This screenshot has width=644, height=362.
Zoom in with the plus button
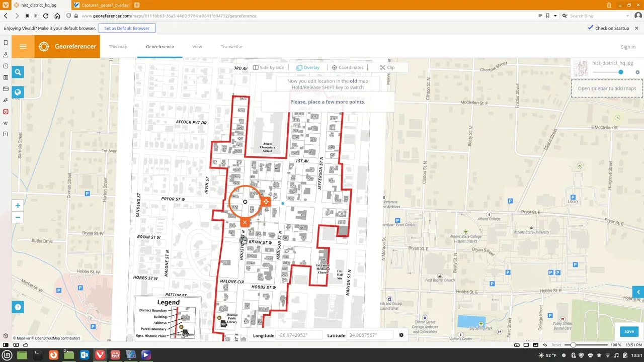coord(18,206)
